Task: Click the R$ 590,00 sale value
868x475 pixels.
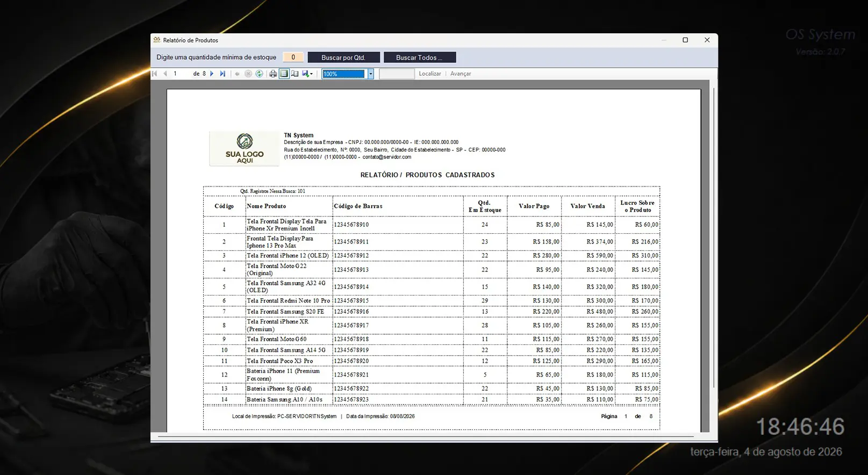Action: pos(600,256)
